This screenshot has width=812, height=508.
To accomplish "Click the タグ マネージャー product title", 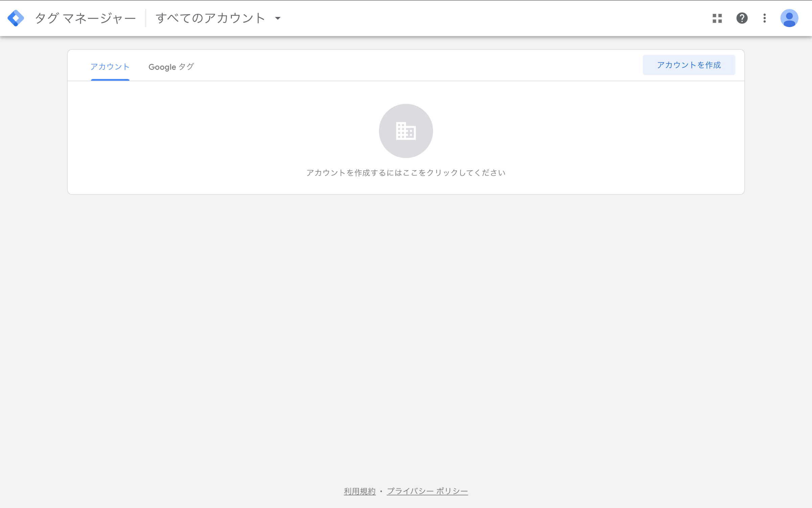I will 85,18.
